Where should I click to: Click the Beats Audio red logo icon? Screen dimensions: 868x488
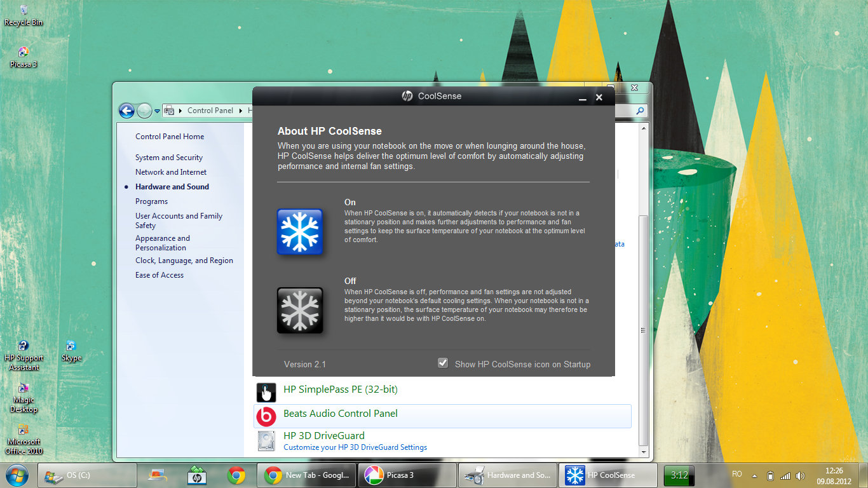pyautogui.click(x=266, y=417)
